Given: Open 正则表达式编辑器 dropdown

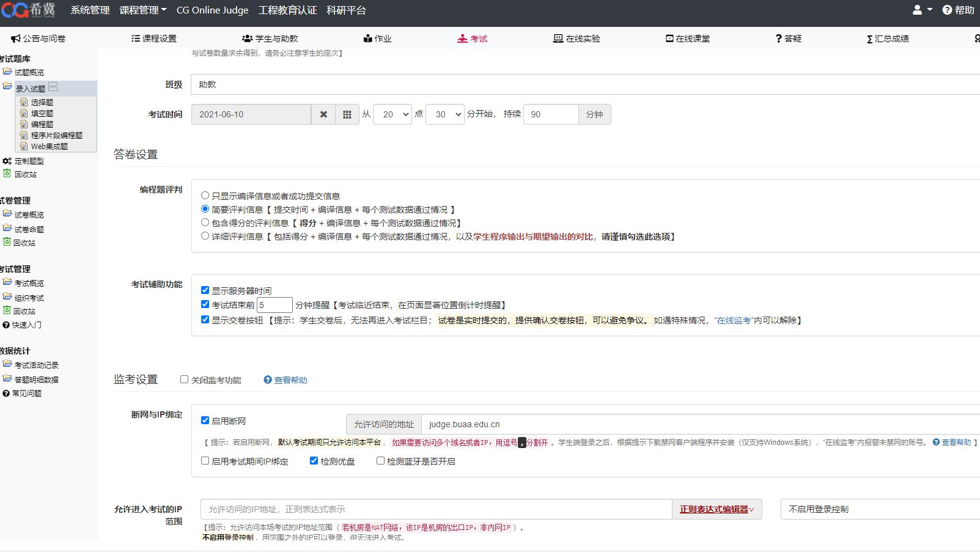Looking at the screenshot, I should point(717,509).
